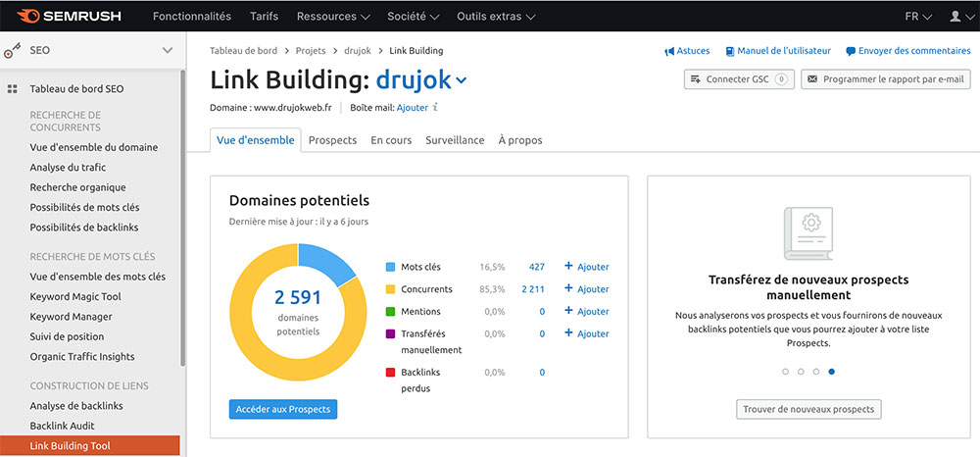Open Keyword Magic Tool
The width and height of the screenshot is (980, 457).
point(75,297)
